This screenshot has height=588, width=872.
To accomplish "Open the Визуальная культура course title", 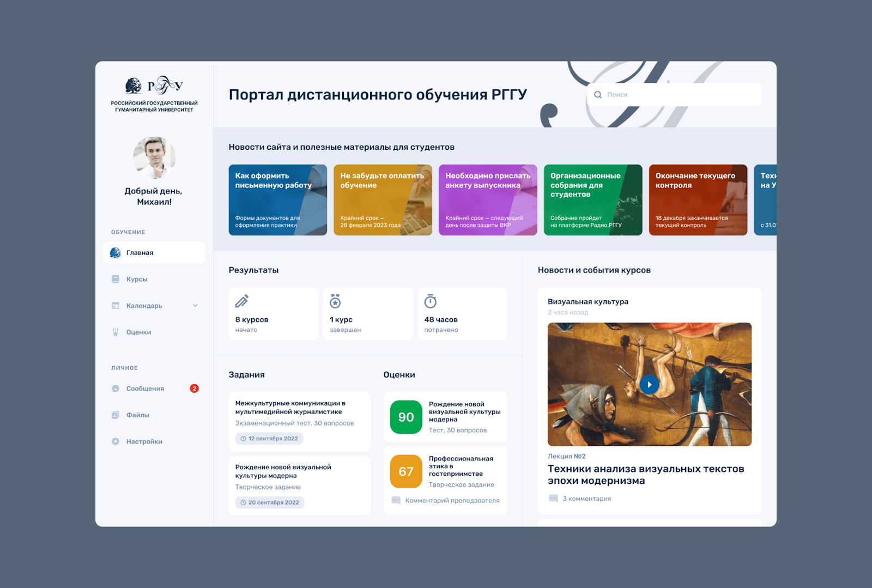I will [x=588, y=301].
